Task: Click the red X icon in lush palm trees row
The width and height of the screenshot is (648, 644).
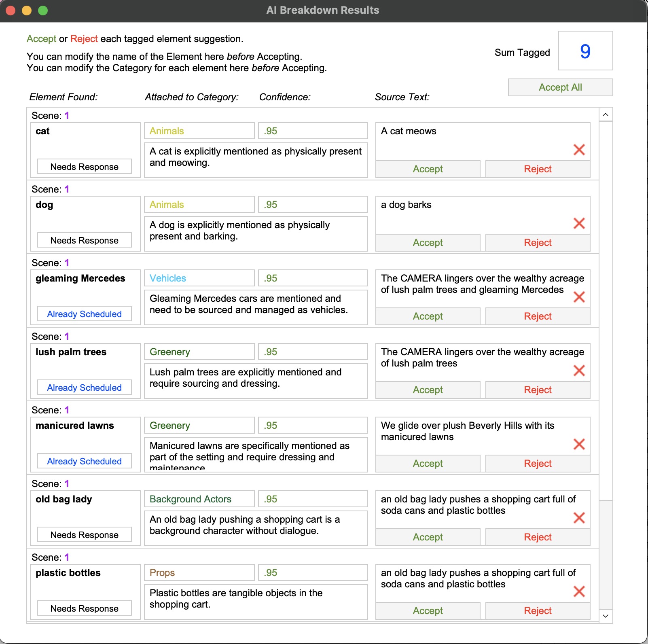Action: (x=579, y=371)
